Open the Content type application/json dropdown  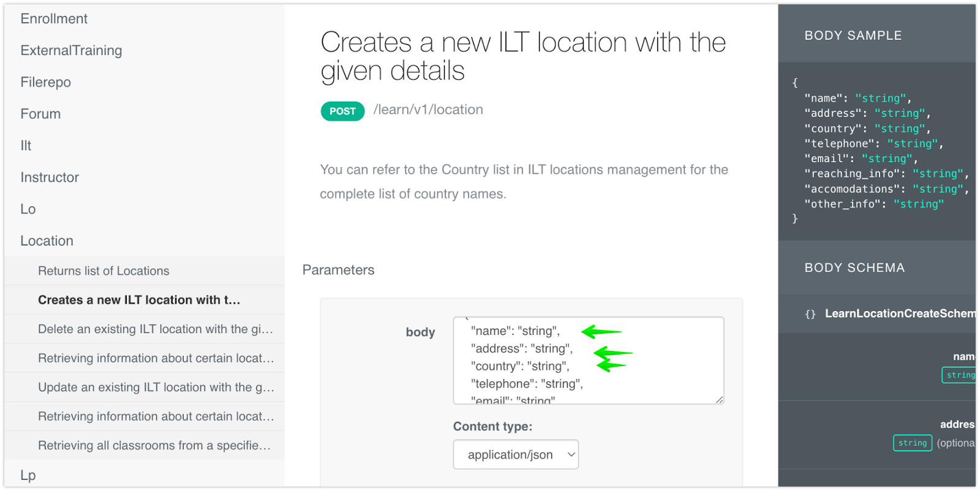tap(515, 455)
